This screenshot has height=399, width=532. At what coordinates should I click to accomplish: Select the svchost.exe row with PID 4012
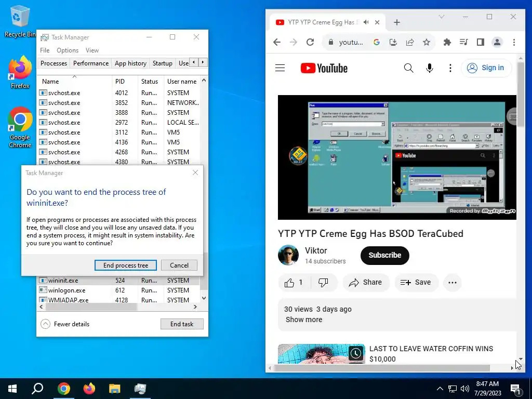click(x=118, y=93)
